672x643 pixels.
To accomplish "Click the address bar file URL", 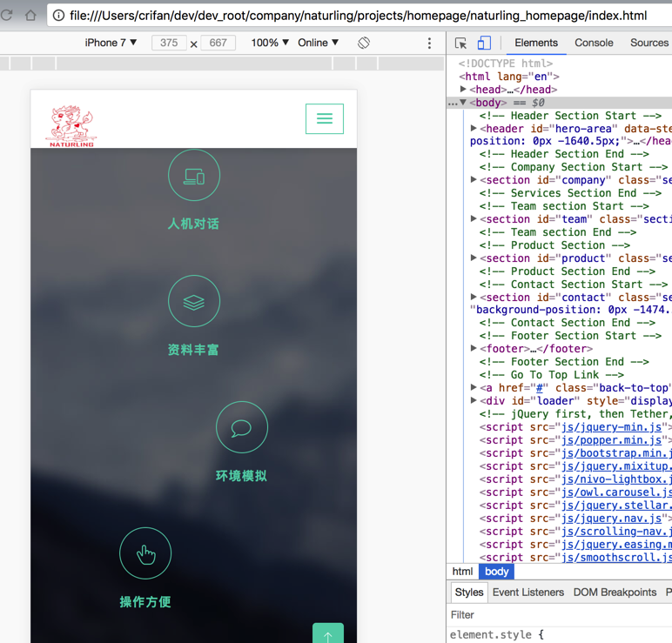I will click(359, 16).
